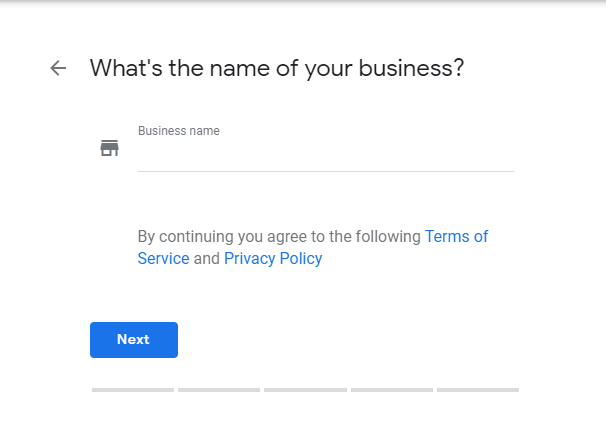Image resolution: width=606 pixels, height=434 pixels.
Task: Open the Terms of Service link
Action: (456, 237)
